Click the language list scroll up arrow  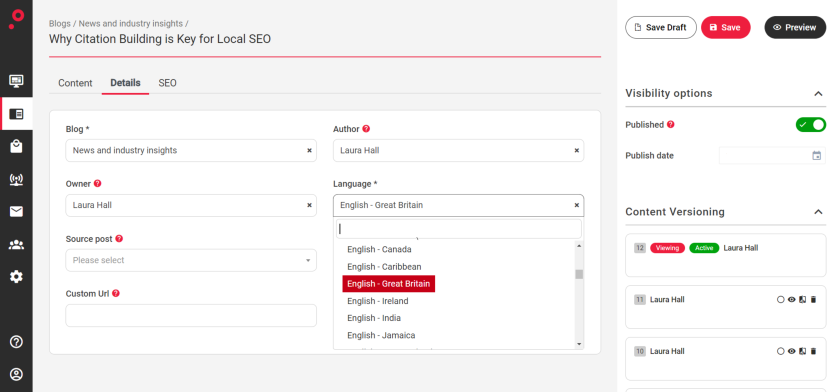(x=579, y=246)
